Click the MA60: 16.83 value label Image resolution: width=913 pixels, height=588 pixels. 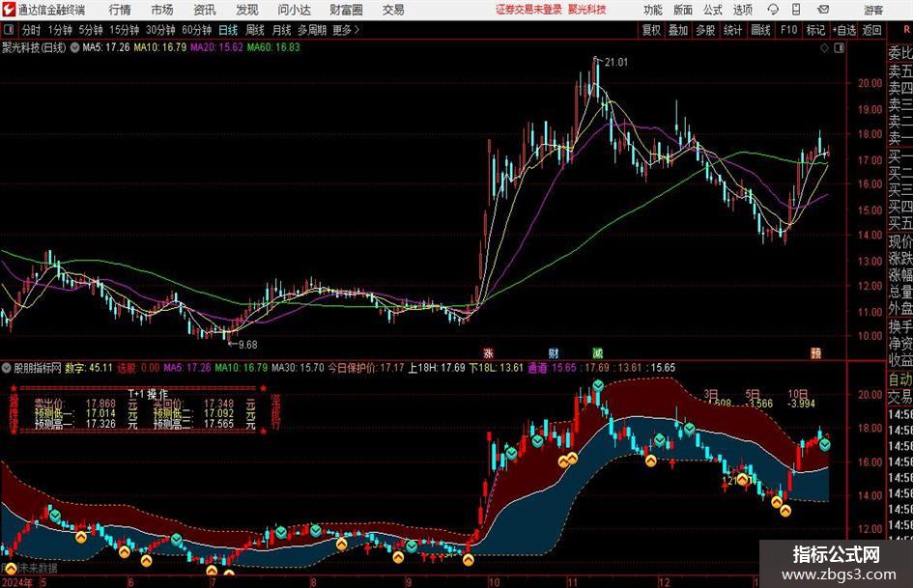273,47
